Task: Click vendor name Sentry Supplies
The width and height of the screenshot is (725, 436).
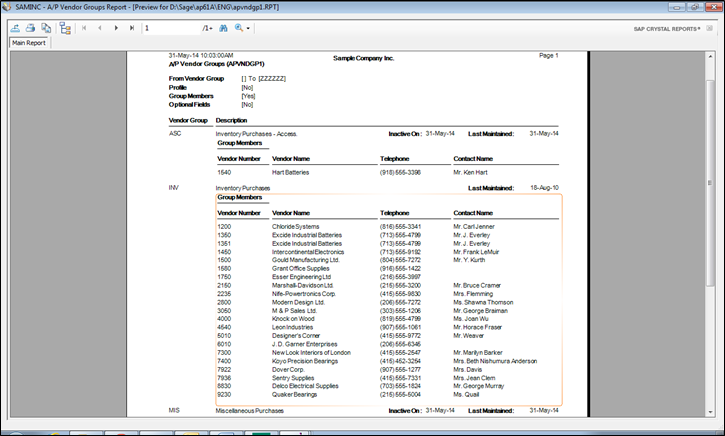Action: pyautogui.click(x=293, y=378)
